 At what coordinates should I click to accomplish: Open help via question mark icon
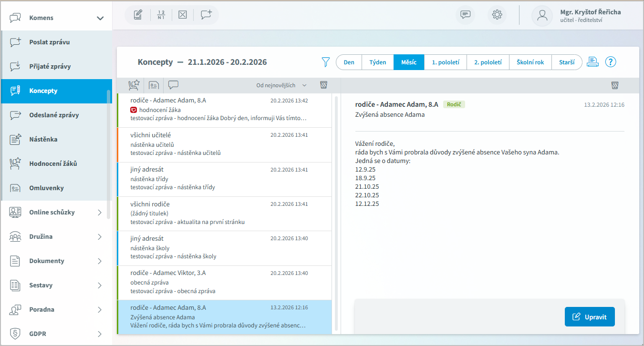(x=611, y=62)
